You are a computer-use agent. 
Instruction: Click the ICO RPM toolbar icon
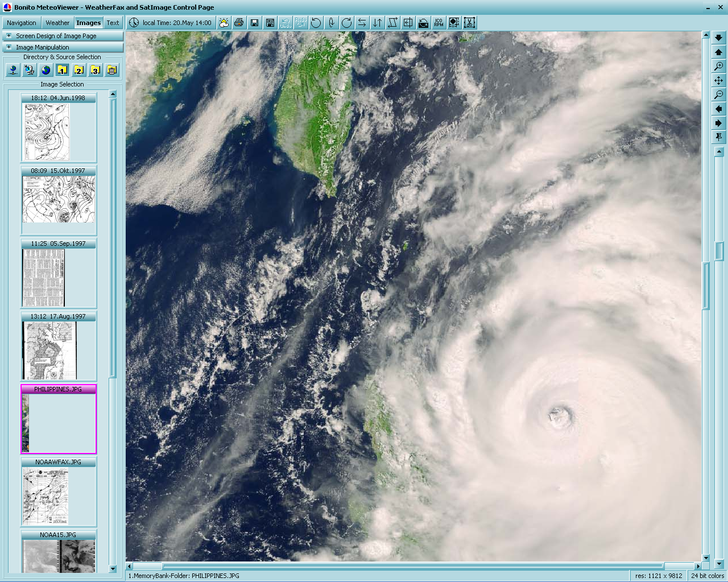pos(439,23)
